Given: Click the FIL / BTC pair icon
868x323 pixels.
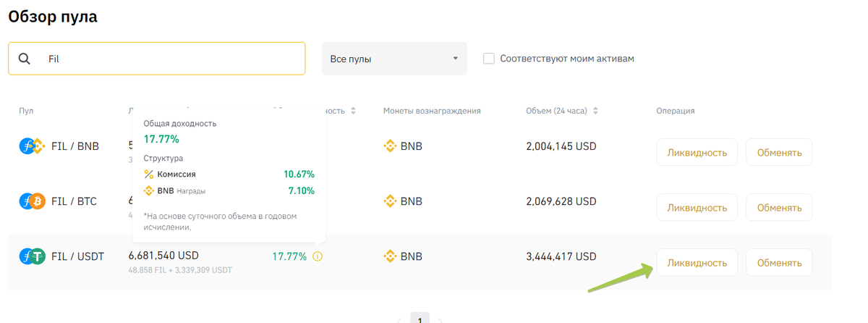Looking at the screenshot, I should (32, 201).
